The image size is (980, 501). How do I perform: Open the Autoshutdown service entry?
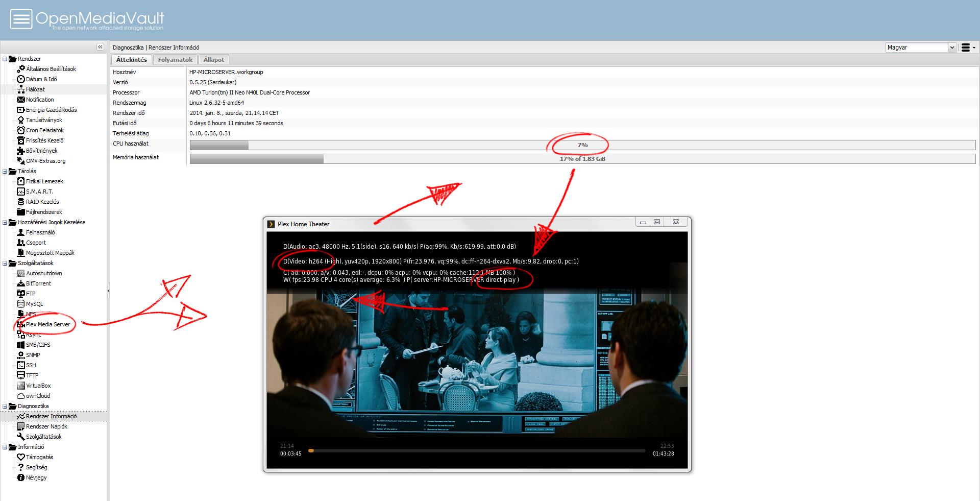(x=44, y=273)
